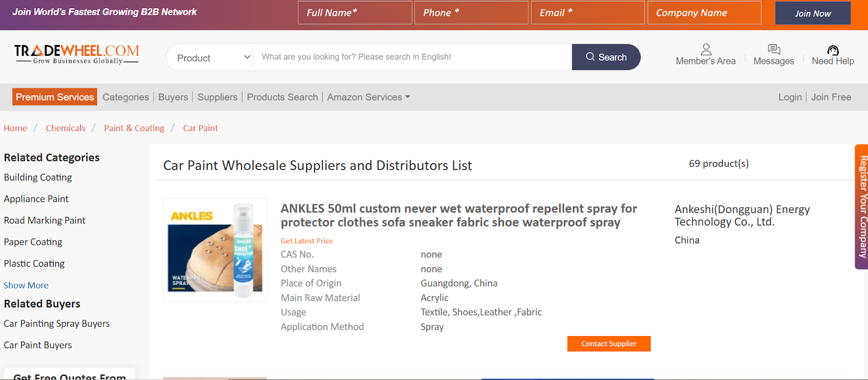
Task: Click the 'Application Method' label
Action: click(x=322, y=327)
